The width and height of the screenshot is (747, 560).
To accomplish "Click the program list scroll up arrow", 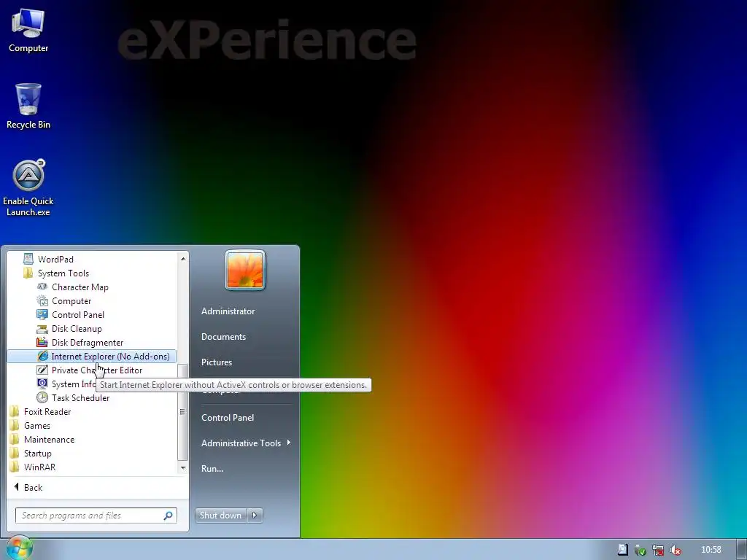I will [183, 259].
